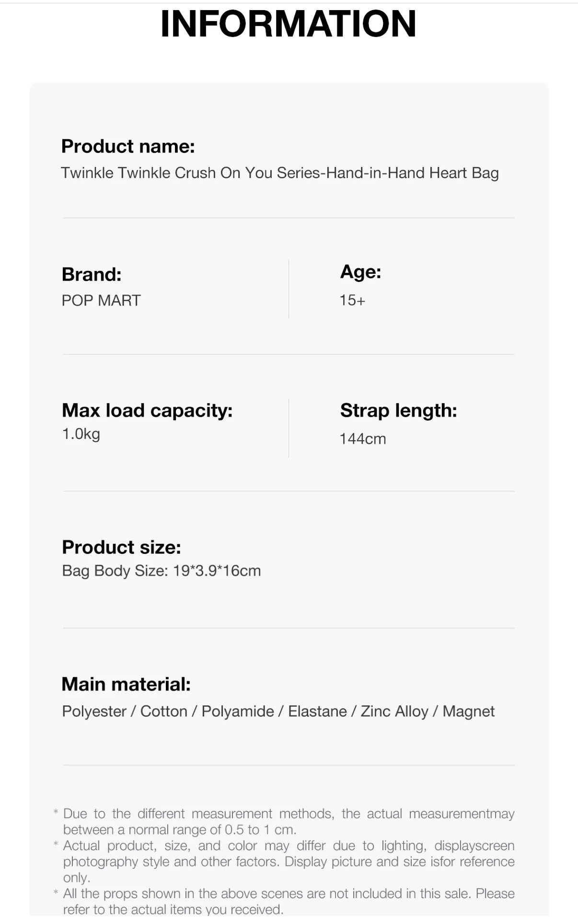Click the "Product size:" label

click(x=121, y=547)
